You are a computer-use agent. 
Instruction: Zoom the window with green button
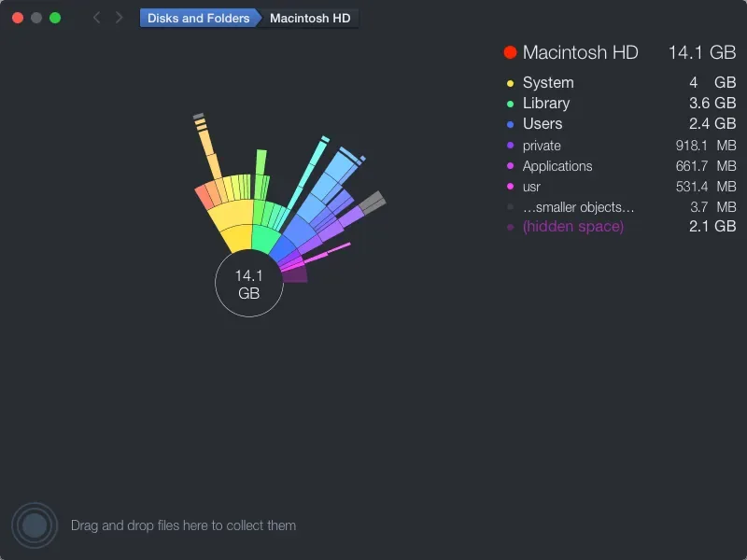55,18
